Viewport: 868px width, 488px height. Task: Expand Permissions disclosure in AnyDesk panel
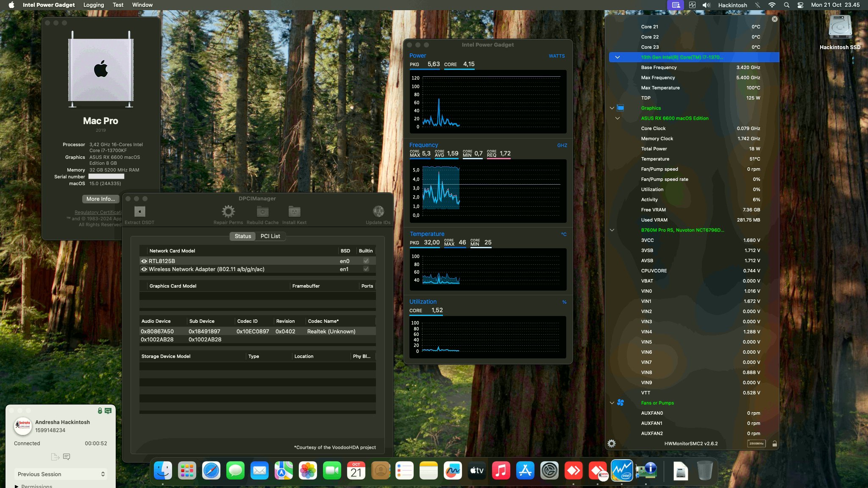pos(17,486)
